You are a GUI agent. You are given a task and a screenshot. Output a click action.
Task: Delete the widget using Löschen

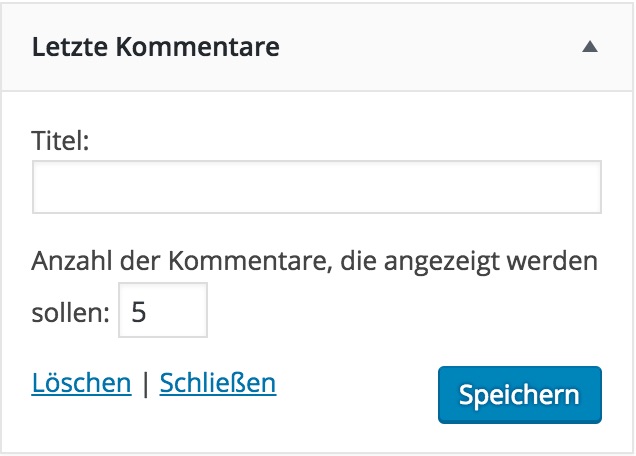pos(81,383)
